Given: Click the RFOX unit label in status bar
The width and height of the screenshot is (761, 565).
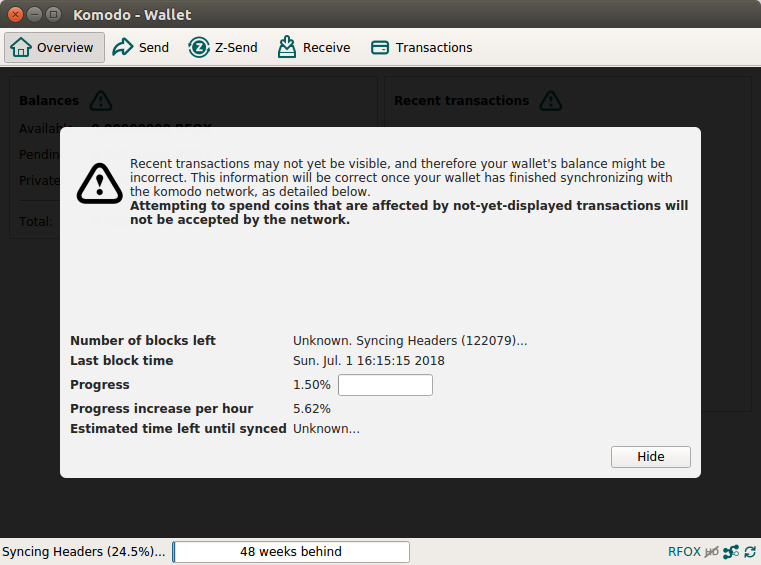Looking at the screenshot, I should 684,552.
